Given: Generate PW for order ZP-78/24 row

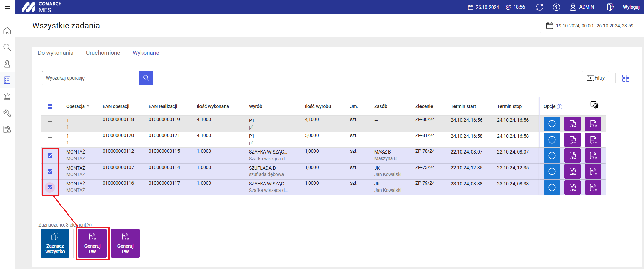Looking at the screenshot, I should 593,156.
